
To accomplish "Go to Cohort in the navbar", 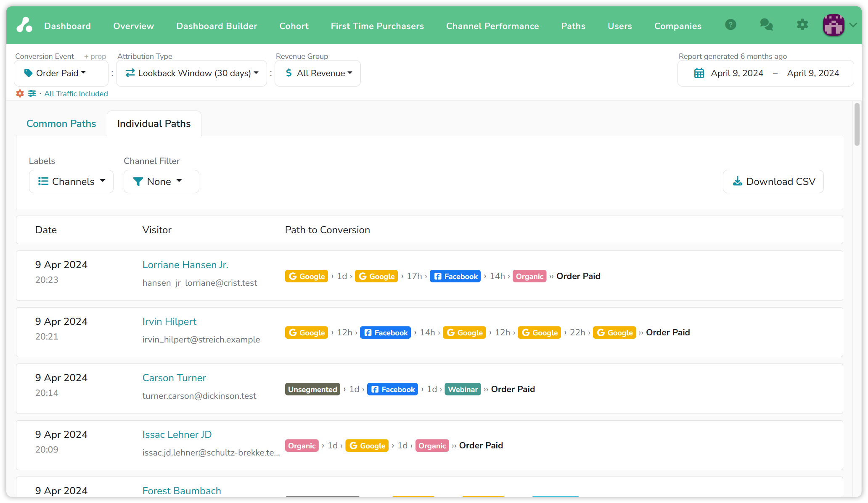I will 294,26.
